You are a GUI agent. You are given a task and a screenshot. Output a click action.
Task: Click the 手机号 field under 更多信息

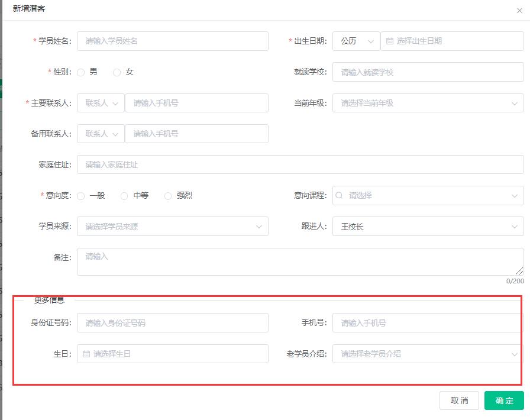tap(428, 323)
